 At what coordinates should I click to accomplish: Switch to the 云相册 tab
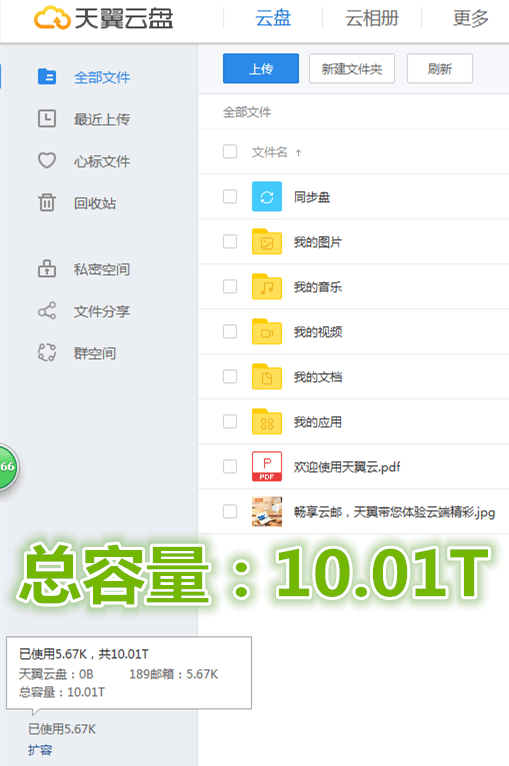372,19
